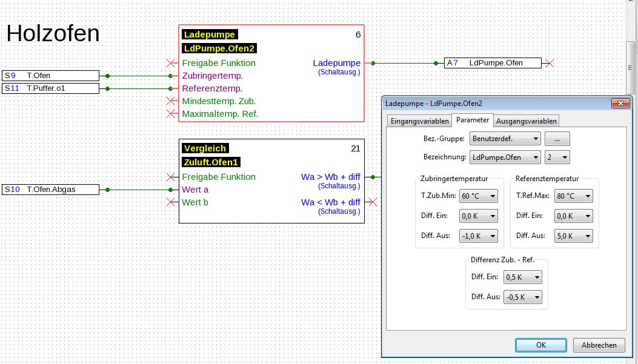Open the Bez.-Gruppe Benutzerdef. dropdown
638x364 pixels.
[x=505, y=139]
